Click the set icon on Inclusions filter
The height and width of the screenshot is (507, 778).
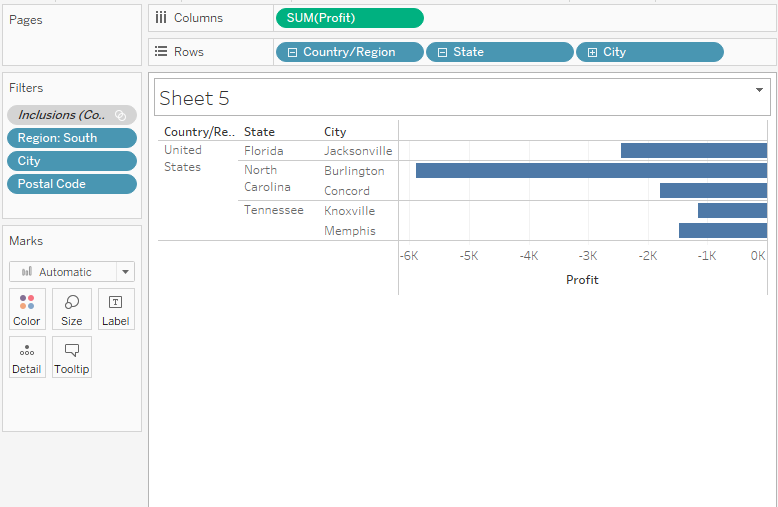click(120, 115)
